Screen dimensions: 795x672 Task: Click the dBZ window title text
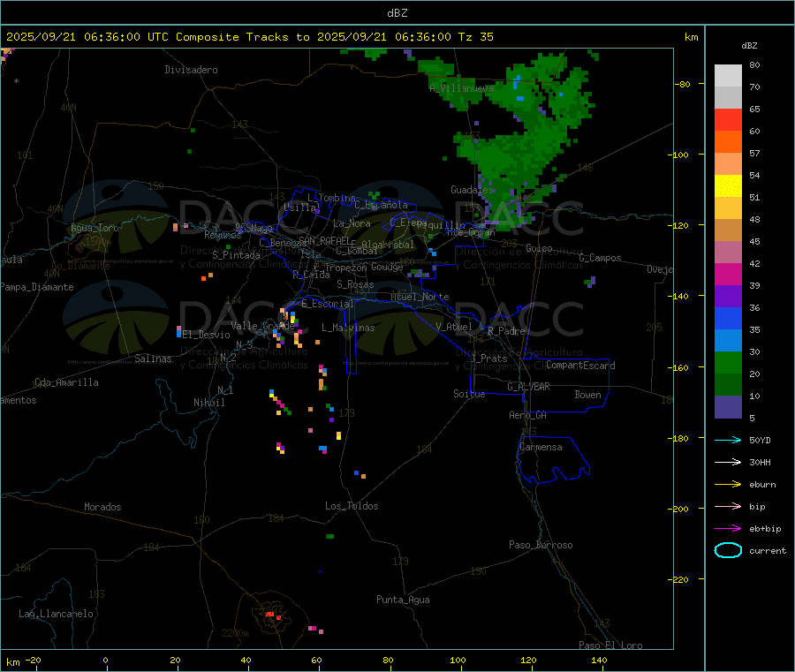click(x=397, y=13)
